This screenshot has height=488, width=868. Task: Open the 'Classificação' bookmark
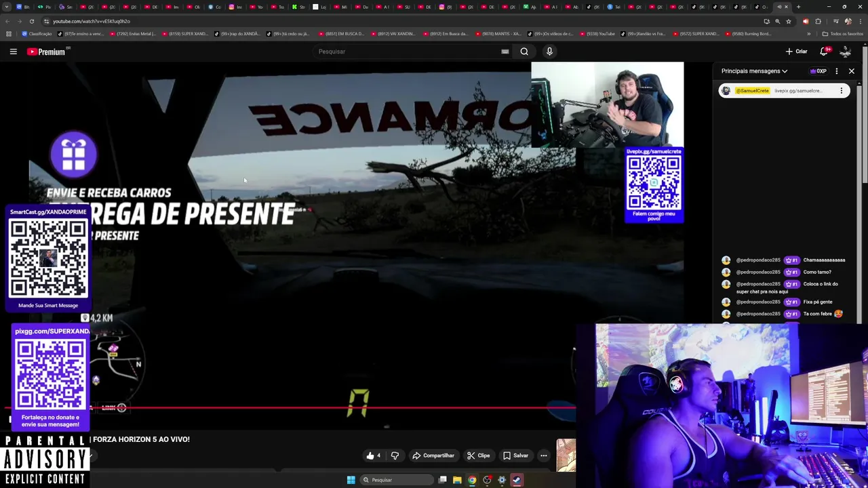[37, 34]
